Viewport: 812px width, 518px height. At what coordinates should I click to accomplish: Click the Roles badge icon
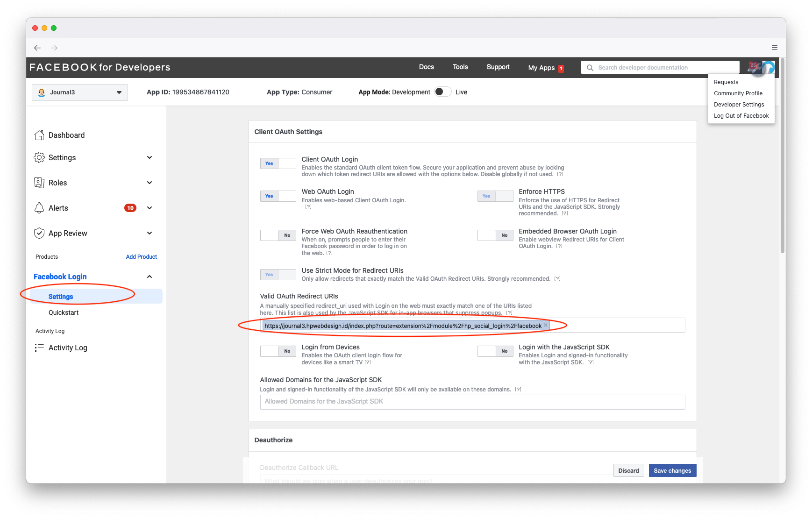39,183
